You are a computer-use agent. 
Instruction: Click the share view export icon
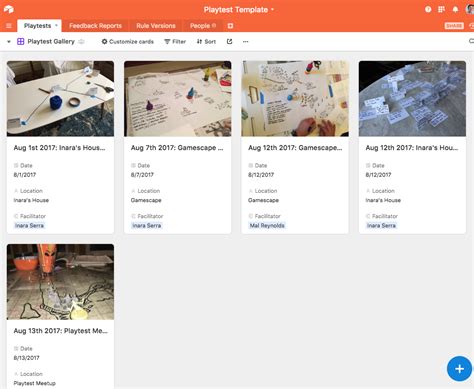pos(229,41)
